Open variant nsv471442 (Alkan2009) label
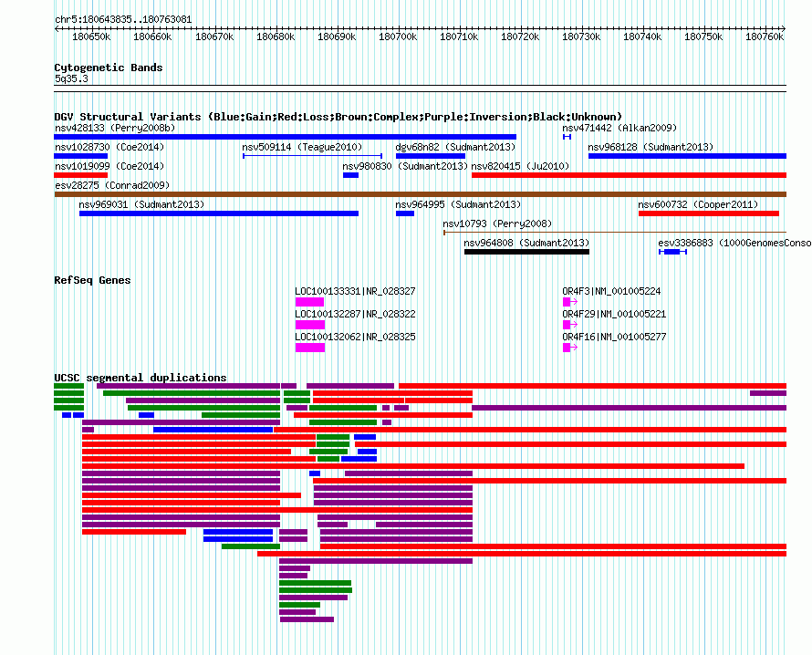812x655 pixels. coord(619,128)
